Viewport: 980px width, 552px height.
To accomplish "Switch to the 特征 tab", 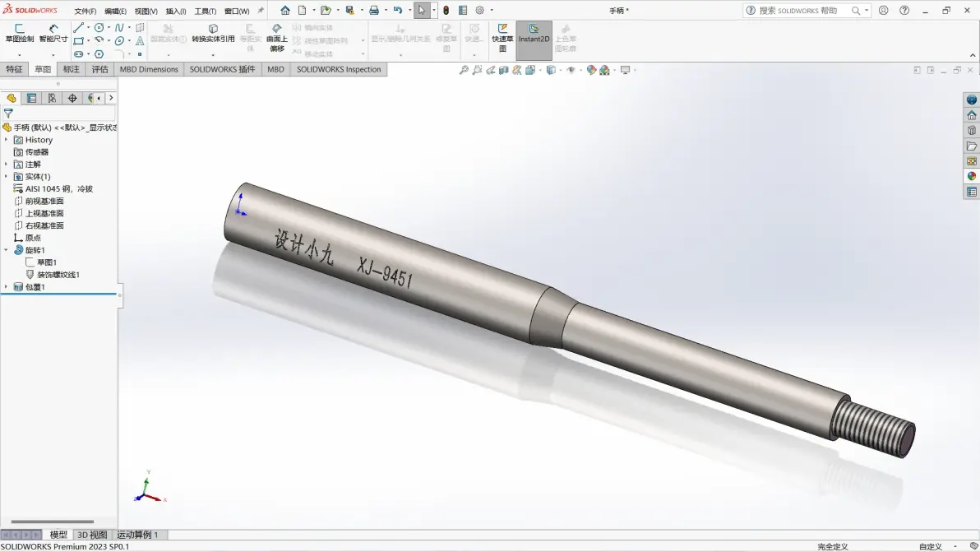I will 14,69.
